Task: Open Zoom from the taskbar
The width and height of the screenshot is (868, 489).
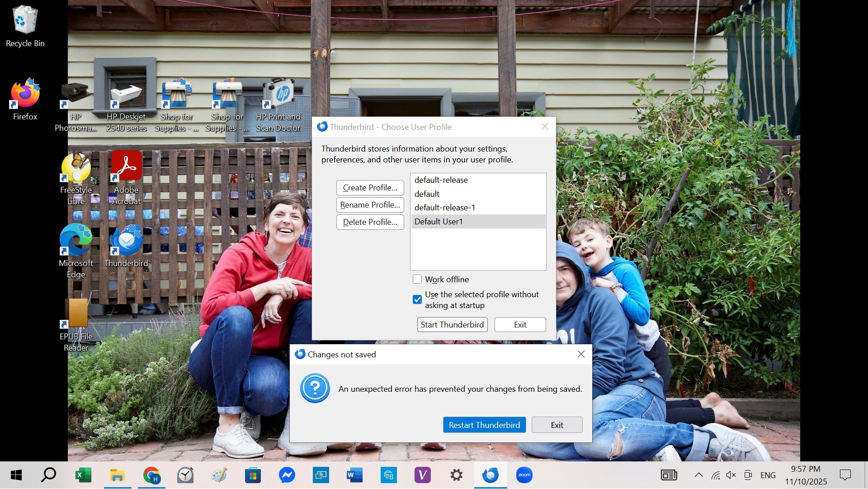Action: click(524, 475)
